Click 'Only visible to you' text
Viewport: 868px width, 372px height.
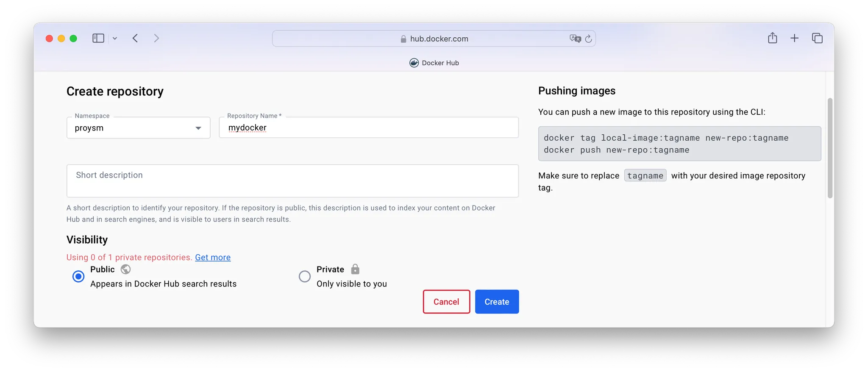tap(352, 284)
